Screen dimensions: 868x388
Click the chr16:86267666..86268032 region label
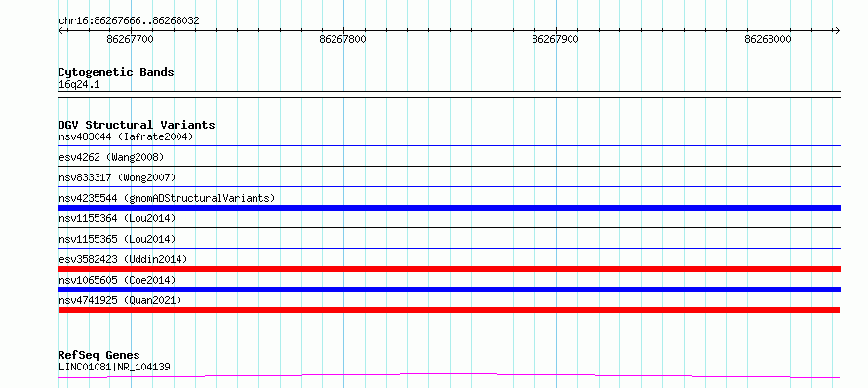[x=129, y=21]
